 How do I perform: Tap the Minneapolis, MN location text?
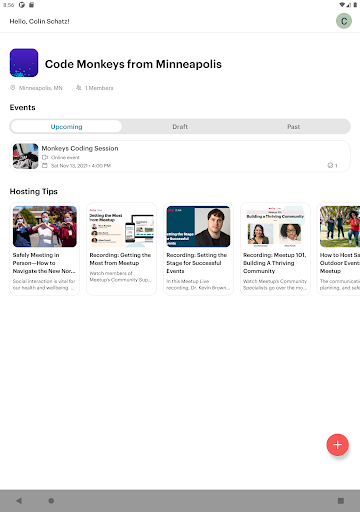click(41, 88)
